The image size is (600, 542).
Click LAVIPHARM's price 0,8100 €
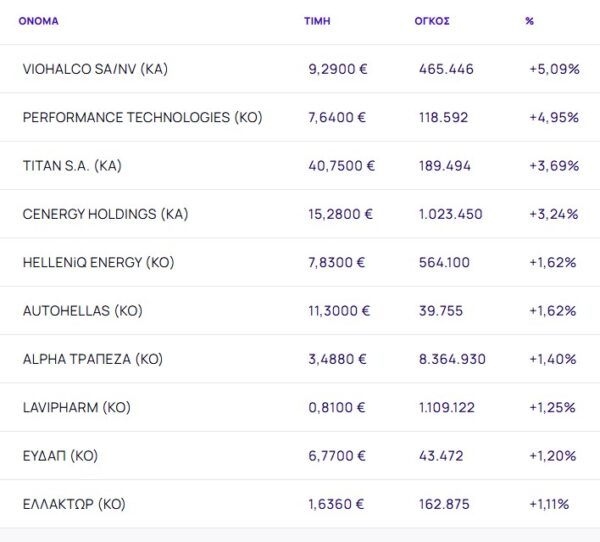(x=337, y=407)
